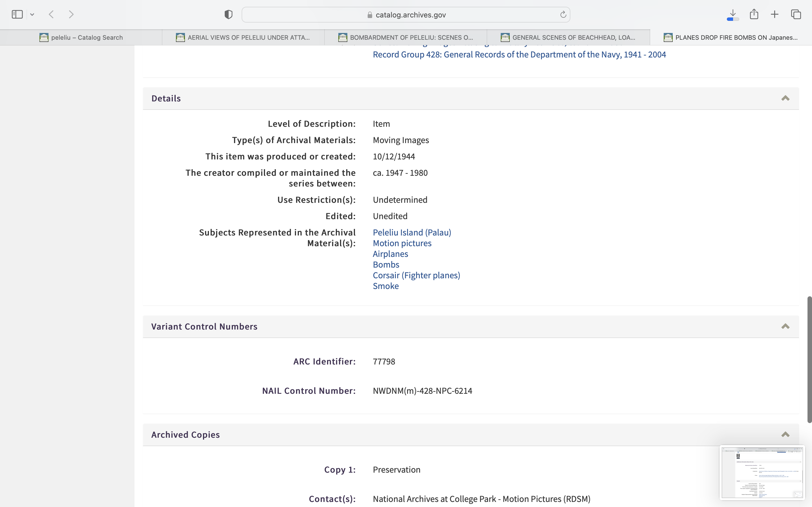Viewport: 812px width, 507px height.
Task: Open the Share menu
Action: (754, 14)
